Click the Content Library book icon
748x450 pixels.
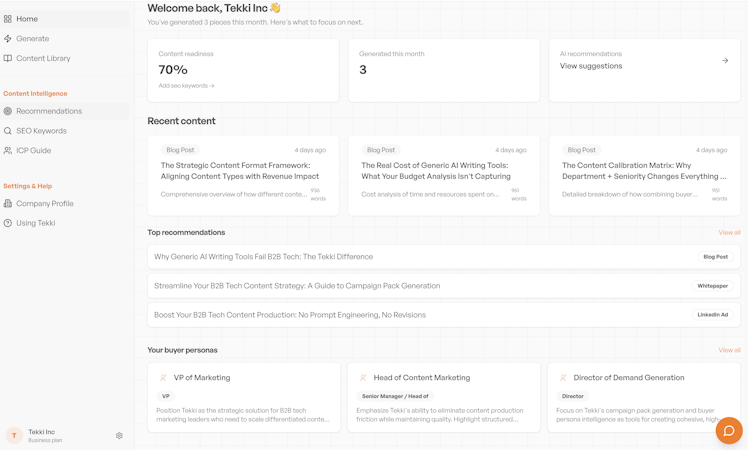pos(8,59)
